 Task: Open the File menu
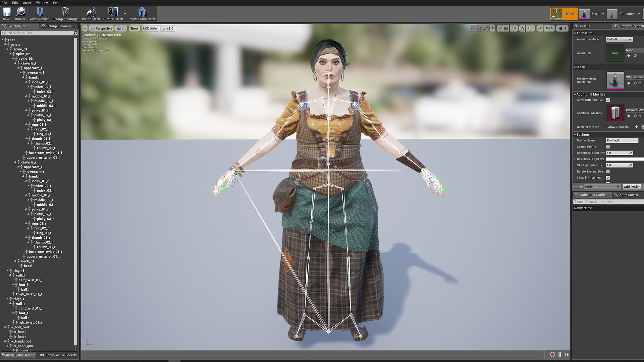(4, 3)
